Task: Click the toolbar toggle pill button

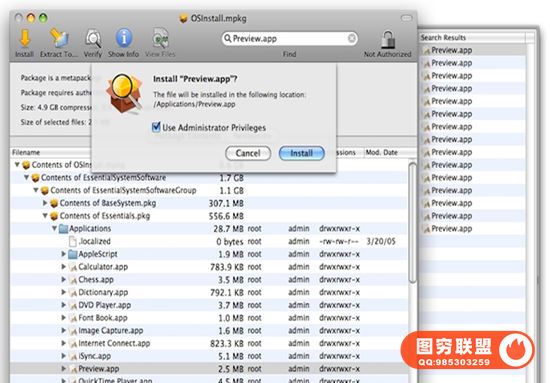Action: pyautogui.click(x=406, y=18)
